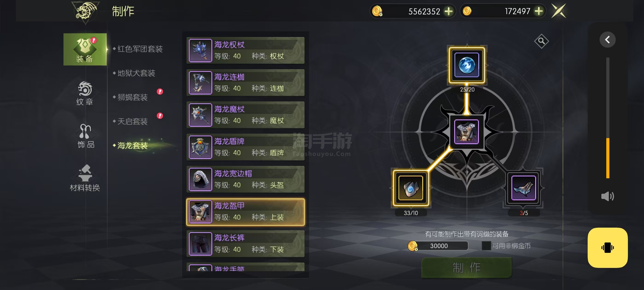Image resolution: width=644 pixels, height=290 pixels.
Task: Select the fin material slot showing 3/5
Action: tap(523, 188)
